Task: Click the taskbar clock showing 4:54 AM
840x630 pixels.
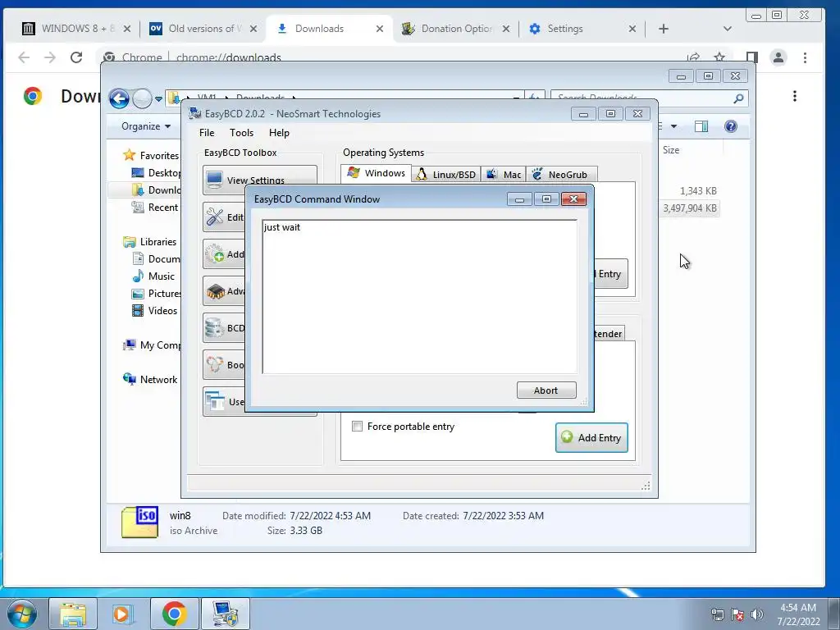Action: [798, 614]
